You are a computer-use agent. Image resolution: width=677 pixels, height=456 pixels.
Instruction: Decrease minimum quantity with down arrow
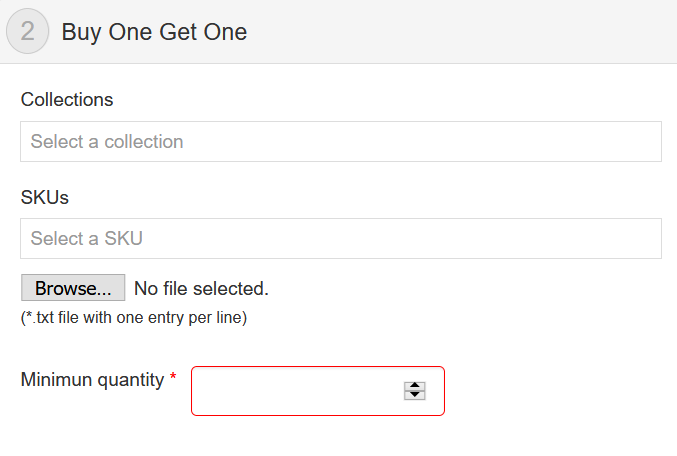(x=415, y=395)
